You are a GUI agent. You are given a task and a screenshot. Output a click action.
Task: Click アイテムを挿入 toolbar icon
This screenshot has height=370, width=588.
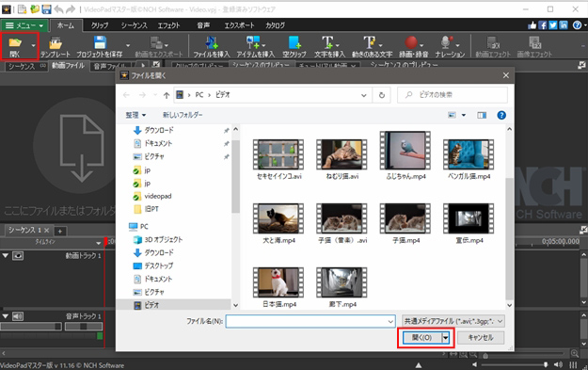[255, 46]
